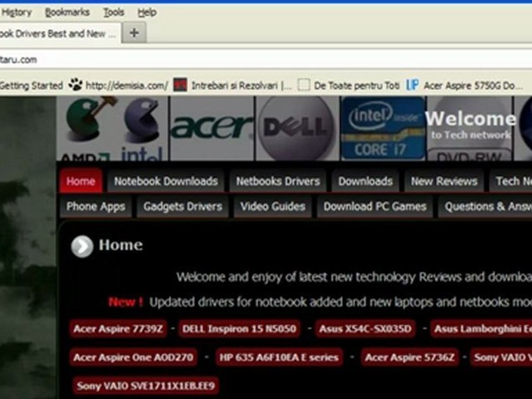532x399 pixels.
Task: Click the blank page icon of De Toate pentru Toti
Action: click(304, 85)
